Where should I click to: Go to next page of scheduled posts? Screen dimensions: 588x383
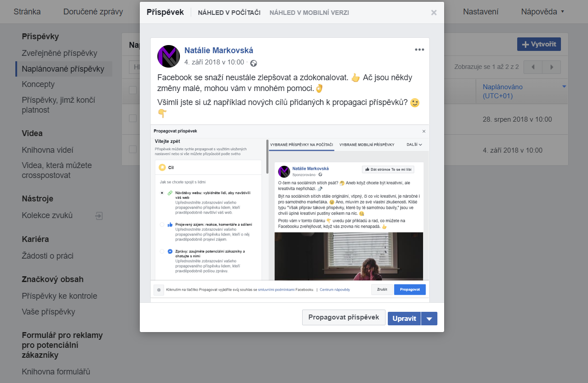(x=551, y=67)
